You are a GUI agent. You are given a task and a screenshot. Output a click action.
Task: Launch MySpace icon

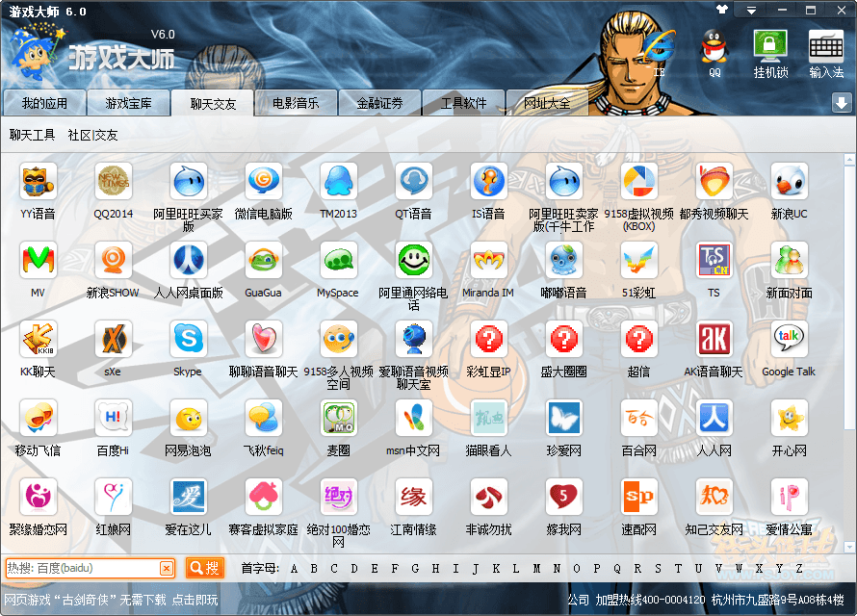click(x=338, y=260)
